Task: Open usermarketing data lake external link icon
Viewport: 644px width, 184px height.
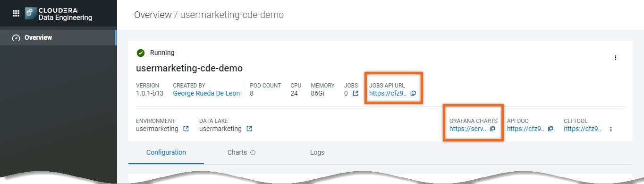Action: [x=249, y=129]
